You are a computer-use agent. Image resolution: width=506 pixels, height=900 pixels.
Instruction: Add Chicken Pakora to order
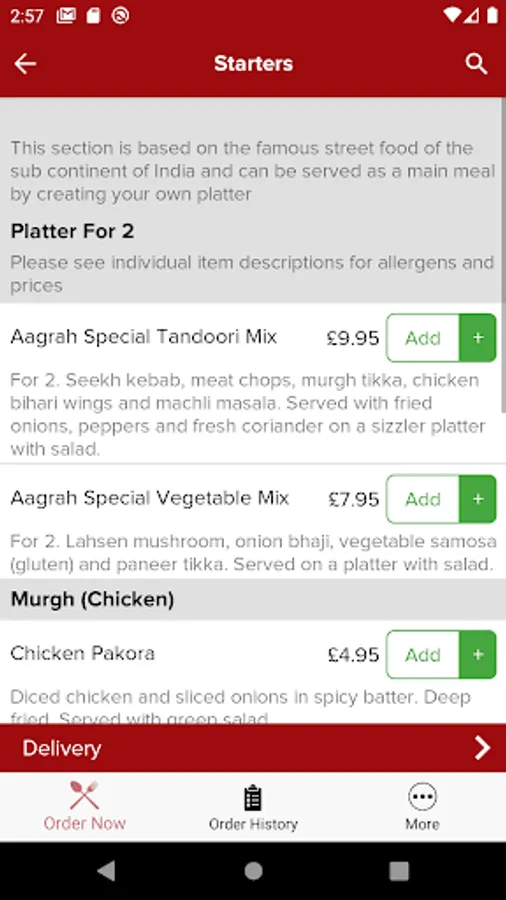423,654
